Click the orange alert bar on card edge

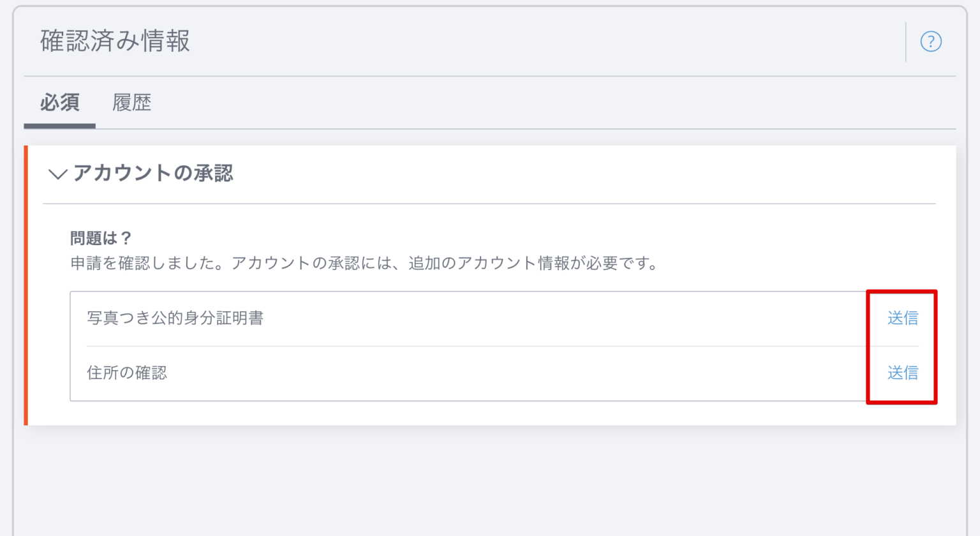point(26,285)
